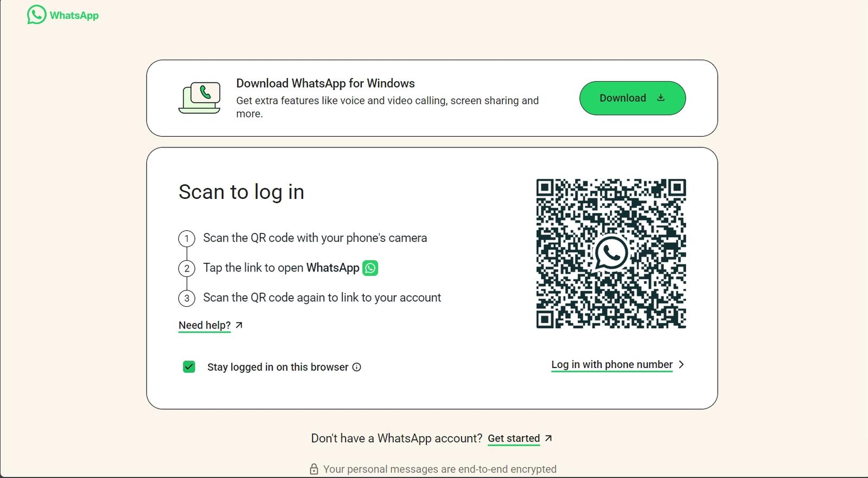868x478 pixels.
Task: Click Log in with phone number
Action: pyautogui.click(x=612, y=365)
